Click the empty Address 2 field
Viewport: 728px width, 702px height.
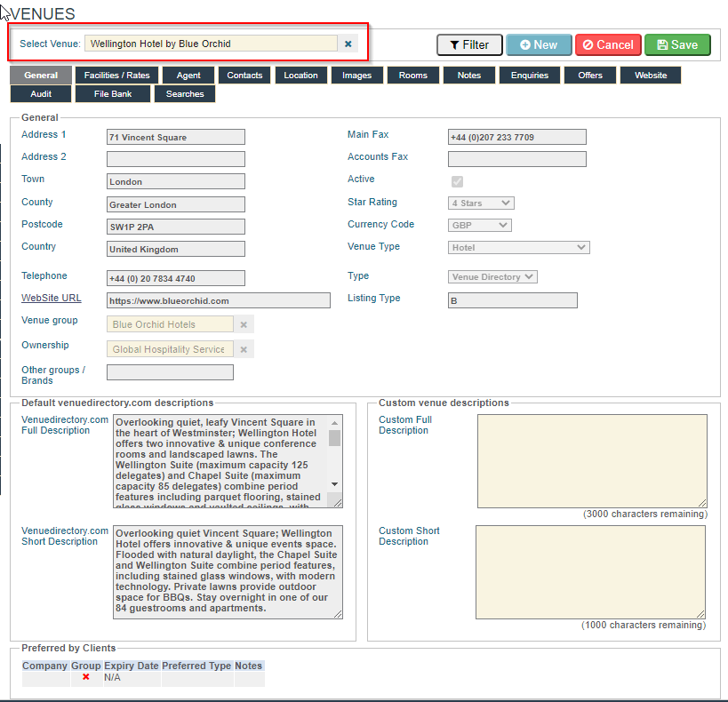[x=175, y=159]
